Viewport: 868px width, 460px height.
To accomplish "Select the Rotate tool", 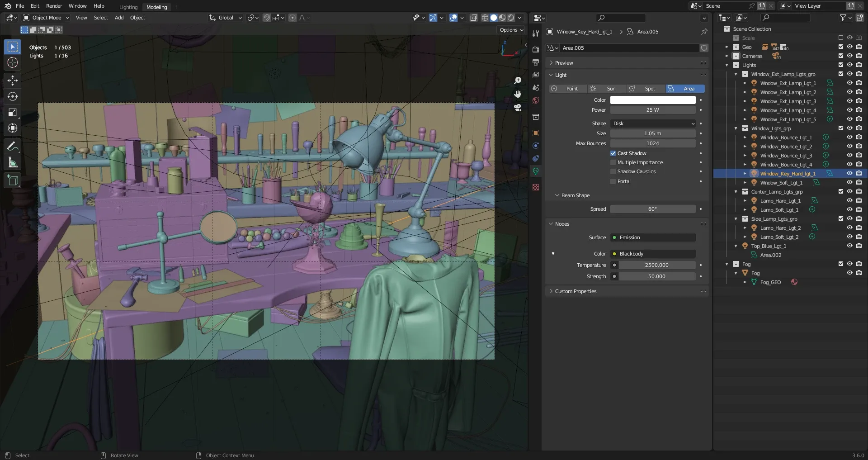I will [x=13, y=96].
